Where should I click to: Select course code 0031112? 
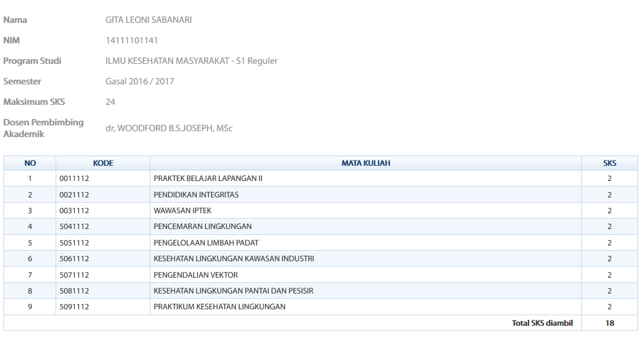[74, 210]
